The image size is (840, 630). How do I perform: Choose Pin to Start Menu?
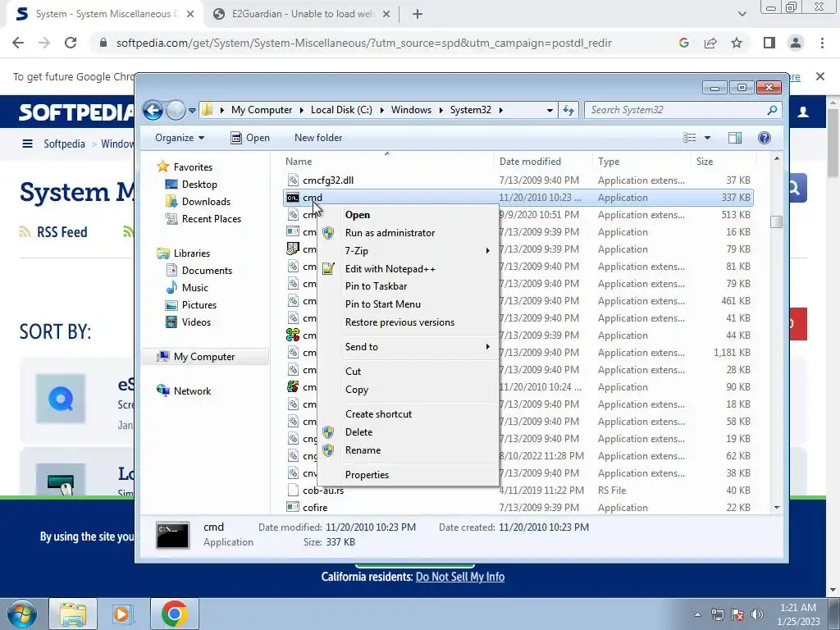coord(383,304)
